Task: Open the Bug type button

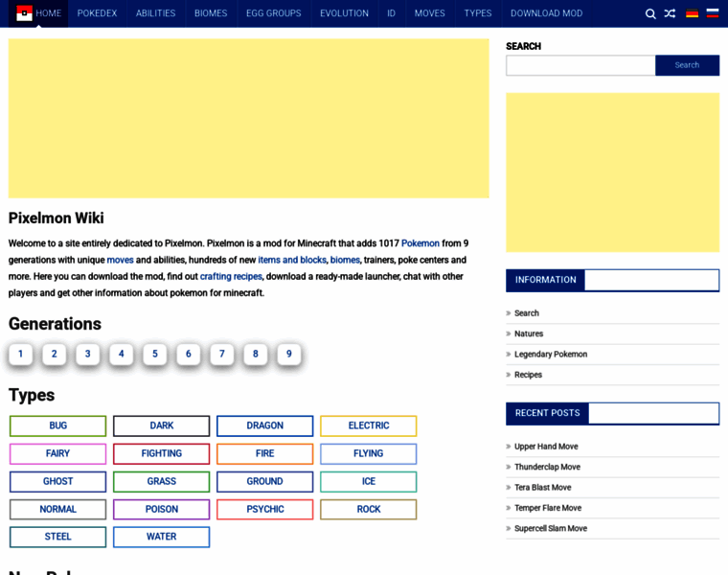Action: point(58,425)
